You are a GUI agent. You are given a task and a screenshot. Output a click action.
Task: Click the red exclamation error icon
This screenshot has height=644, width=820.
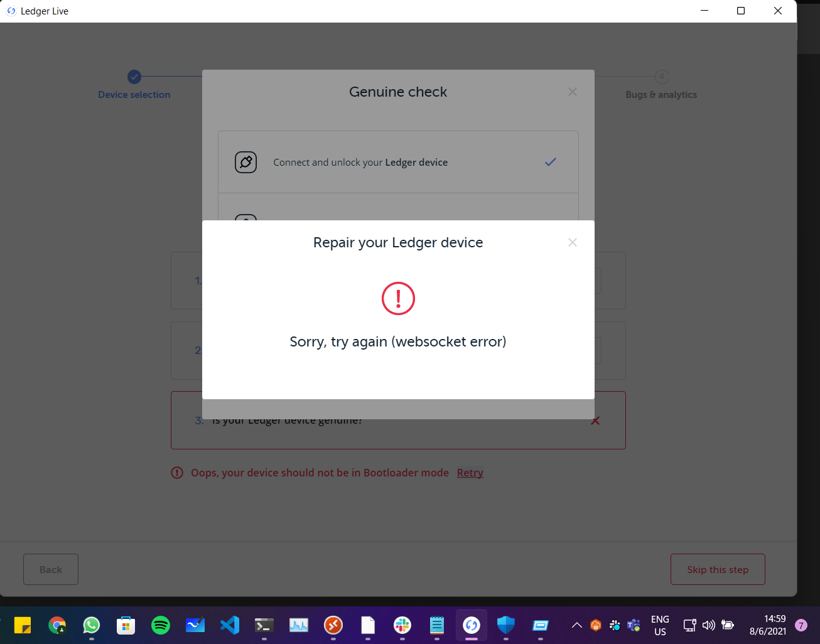pos(398,299)
